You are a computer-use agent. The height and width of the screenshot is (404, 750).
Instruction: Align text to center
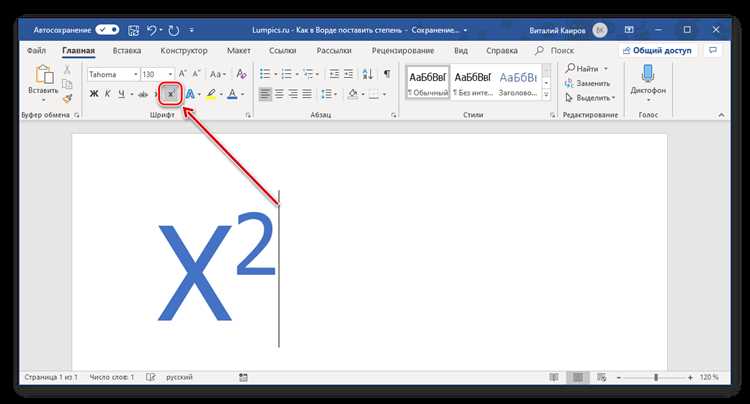[x=279, y=94]
